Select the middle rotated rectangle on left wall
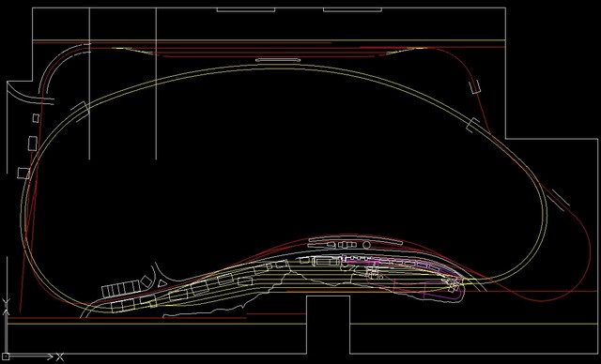The image size is (601, 364). (33, 144)
